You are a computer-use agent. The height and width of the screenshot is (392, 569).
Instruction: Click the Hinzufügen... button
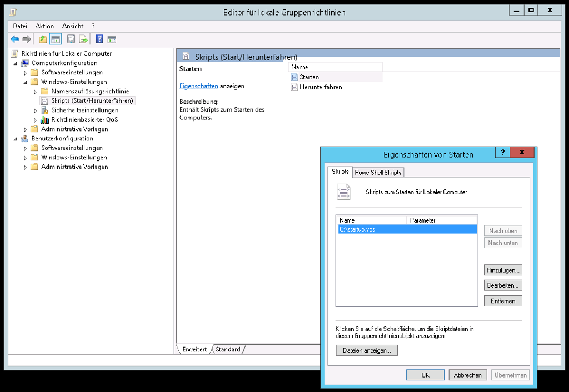click(x=503, y=270)
